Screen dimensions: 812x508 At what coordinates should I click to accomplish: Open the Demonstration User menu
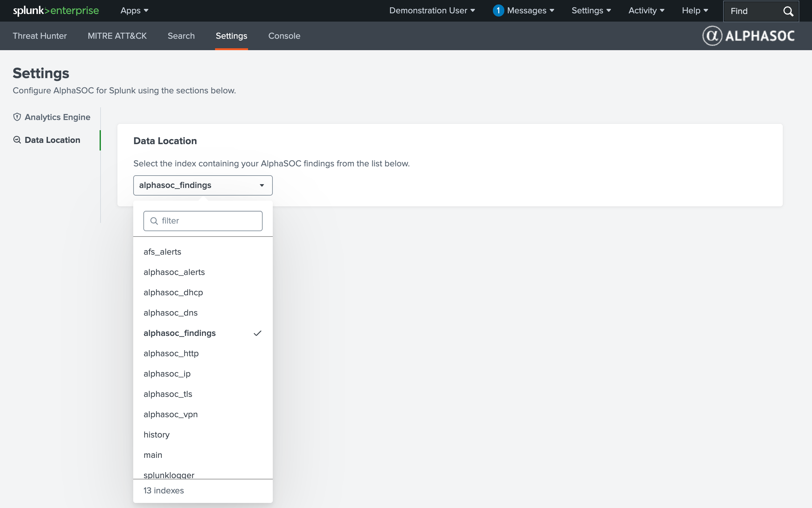pos(432,11)
